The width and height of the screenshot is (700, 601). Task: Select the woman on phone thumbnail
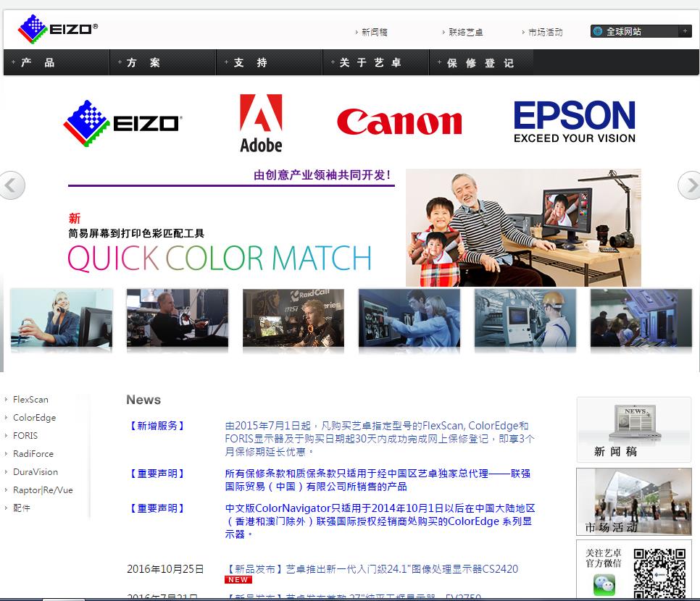pos(61,318)
